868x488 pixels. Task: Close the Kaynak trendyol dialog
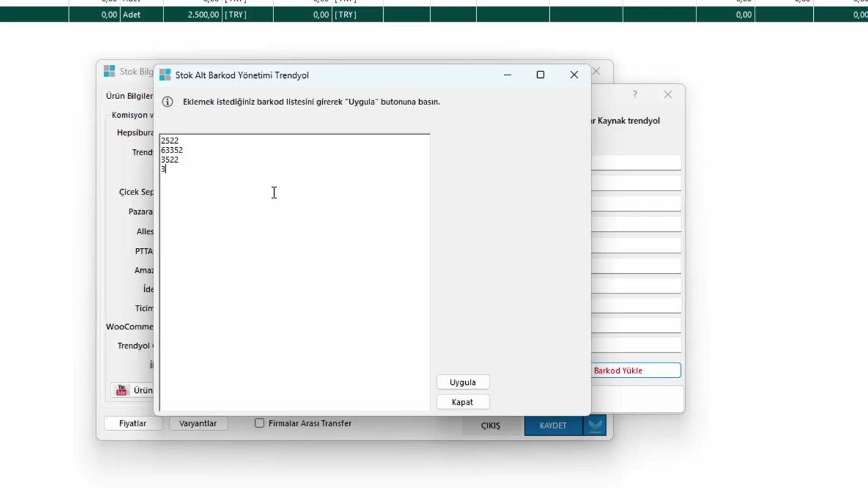(x=668, y=95)
